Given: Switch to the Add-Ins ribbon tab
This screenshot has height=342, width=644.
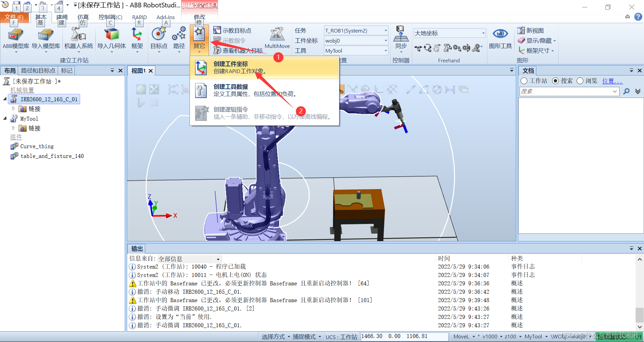Looking at the screenshot, I should [166, 17].
